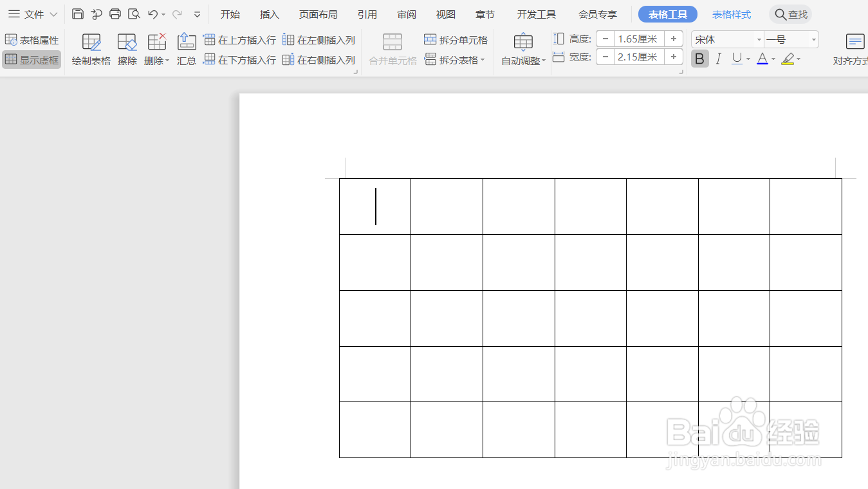Open the Delete (删除) dropdown

coord(157,50)
